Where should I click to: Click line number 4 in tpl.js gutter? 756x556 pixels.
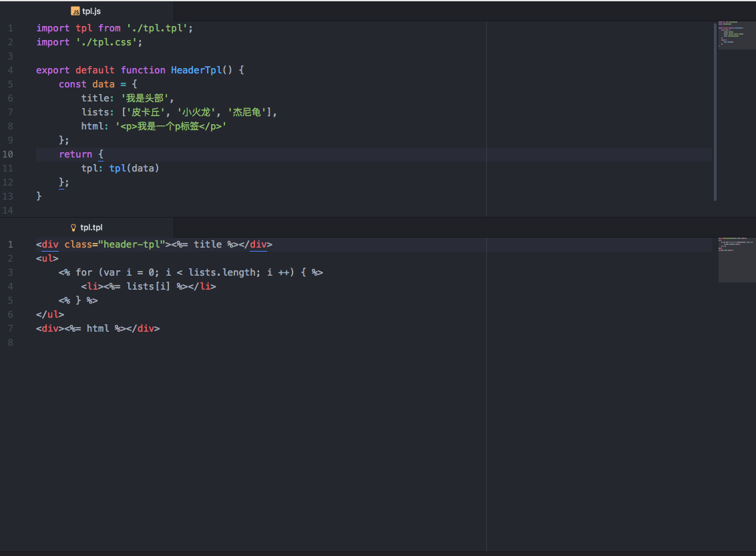[x=10, y=70]
